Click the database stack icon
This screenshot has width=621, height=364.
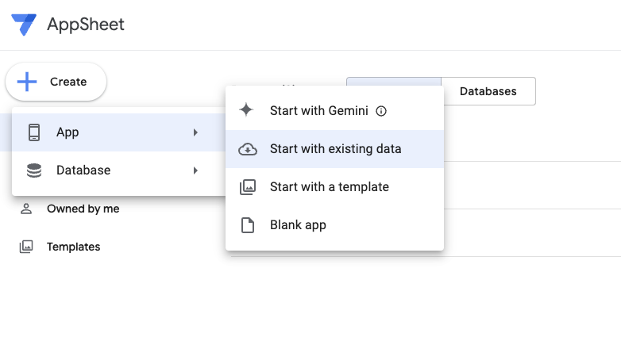(34, 171)
